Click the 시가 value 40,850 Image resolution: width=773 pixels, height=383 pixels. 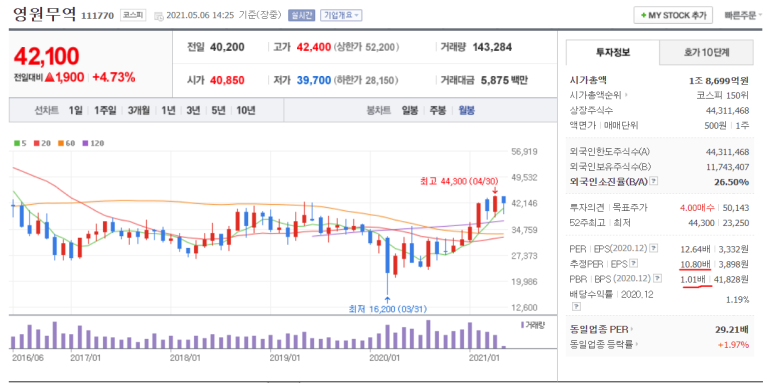pos(227,80)
